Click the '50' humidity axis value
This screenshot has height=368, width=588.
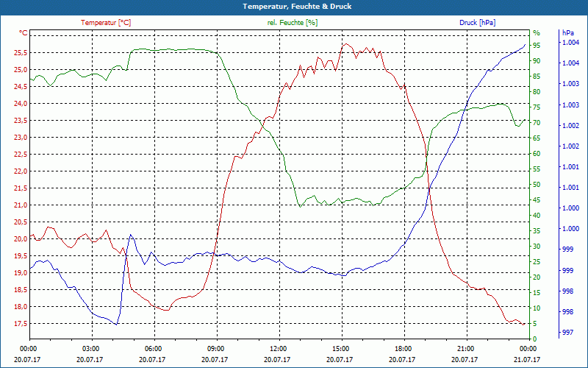537,185
